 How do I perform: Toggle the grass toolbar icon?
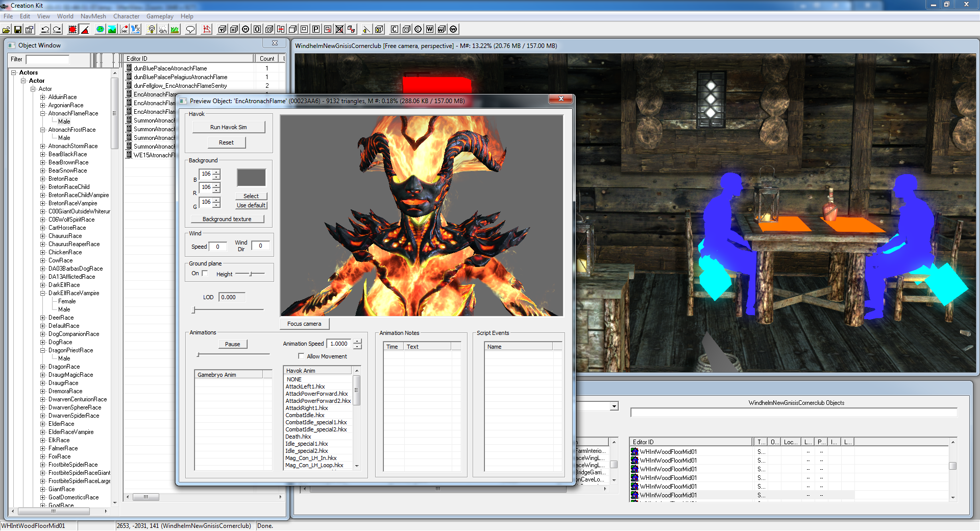pyautogui.click(x=175, y=30)
